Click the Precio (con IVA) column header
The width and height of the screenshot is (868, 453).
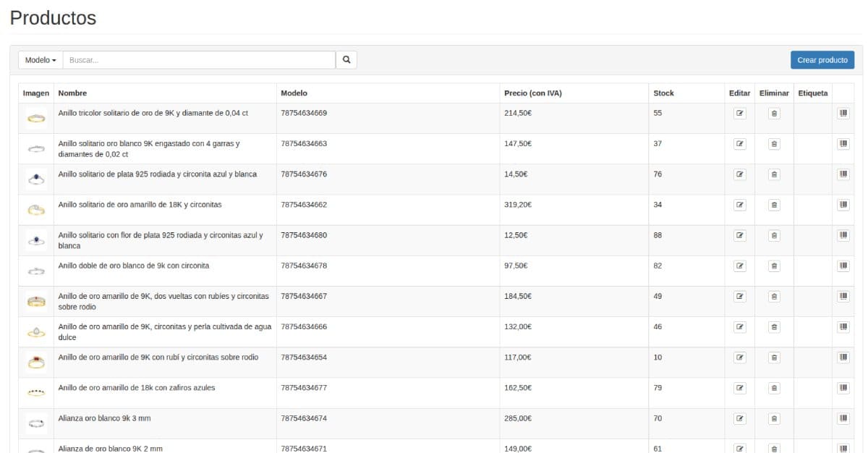tap(532, 93)
